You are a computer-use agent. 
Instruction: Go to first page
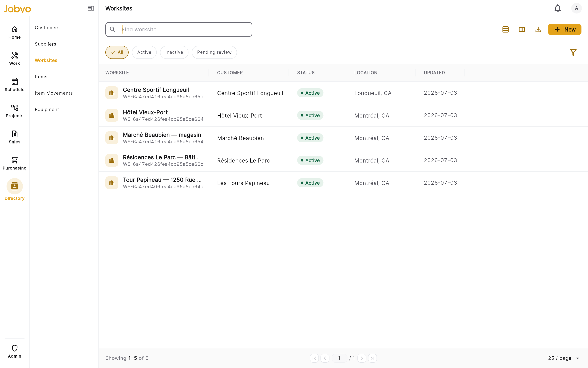click(314, 358)
